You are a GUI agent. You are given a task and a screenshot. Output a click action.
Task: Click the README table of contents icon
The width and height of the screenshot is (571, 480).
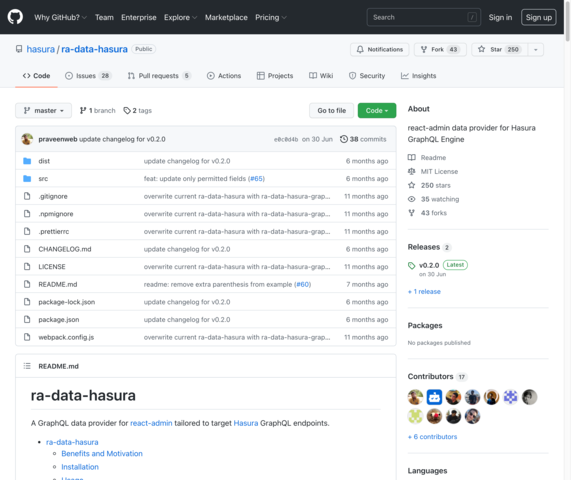pos(27,366)
